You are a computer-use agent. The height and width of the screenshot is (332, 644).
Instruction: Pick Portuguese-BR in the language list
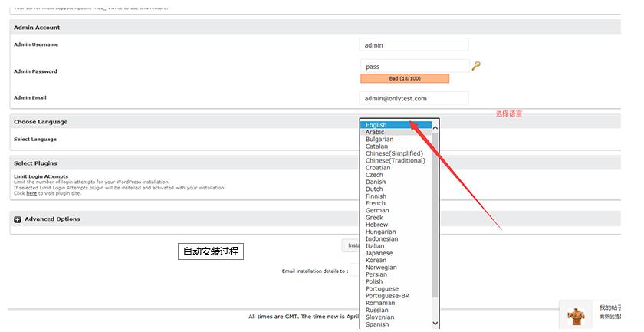tap(396, 296)
